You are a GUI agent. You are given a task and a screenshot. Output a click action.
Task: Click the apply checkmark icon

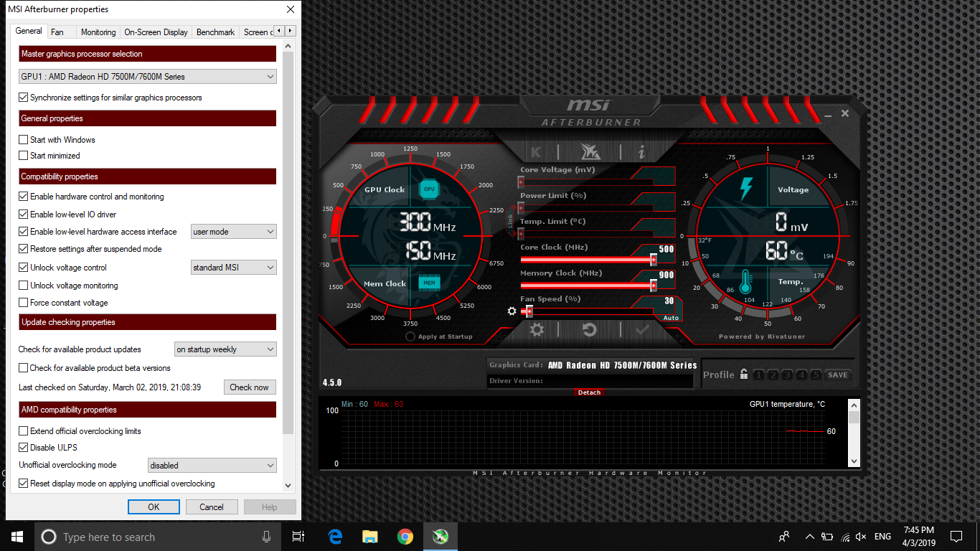pyautogui.click(x=642, y=329)
